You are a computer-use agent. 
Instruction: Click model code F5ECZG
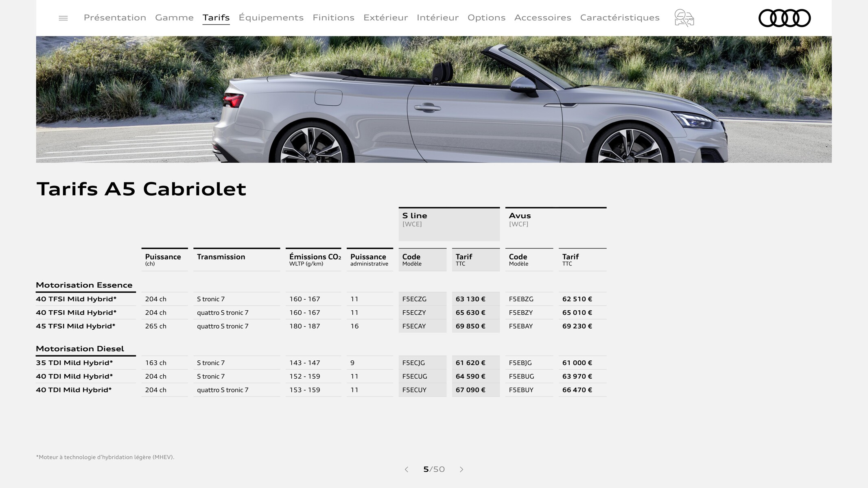pyautogui.click(x=414, y=299)
